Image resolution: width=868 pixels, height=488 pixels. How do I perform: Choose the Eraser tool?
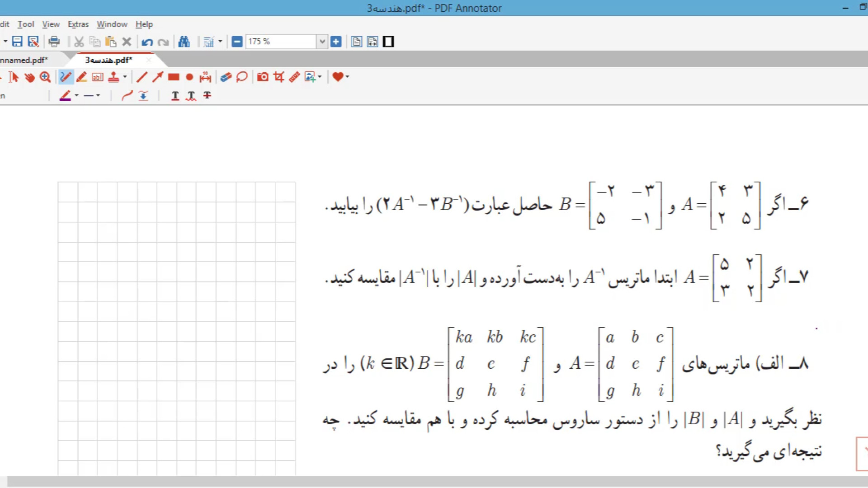coord(226,77)
